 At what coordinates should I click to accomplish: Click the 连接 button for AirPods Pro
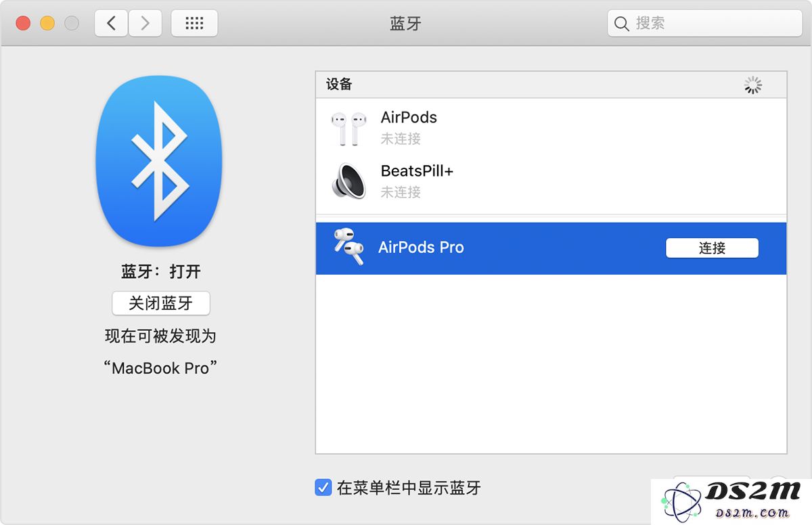(712, 248)
